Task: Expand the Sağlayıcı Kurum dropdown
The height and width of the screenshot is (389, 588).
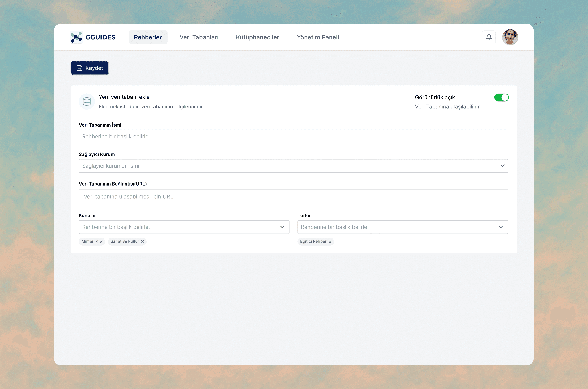Action: point(502,166)
